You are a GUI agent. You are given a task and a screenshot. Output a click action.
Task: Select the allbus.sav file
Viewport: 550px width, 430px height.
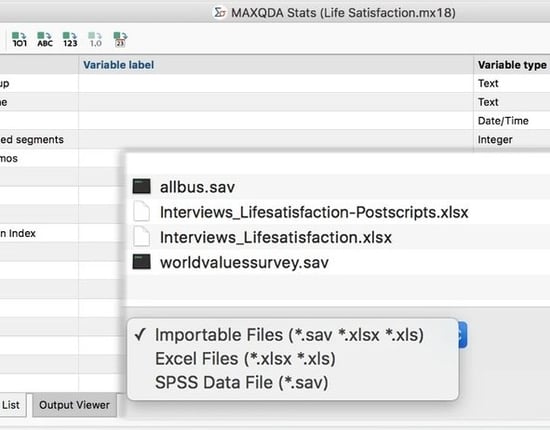pyautogui.click(x=337, y=187)
